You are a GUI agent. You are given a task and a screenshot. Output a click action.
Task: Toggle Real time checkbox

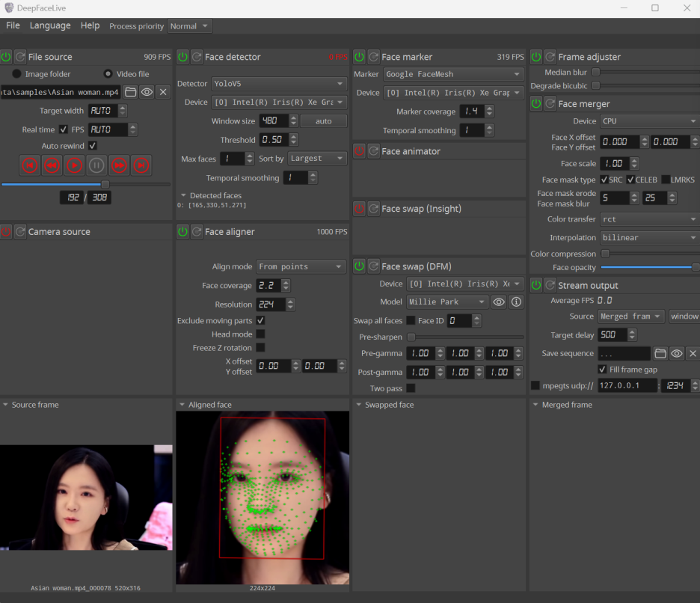(64, 129)
